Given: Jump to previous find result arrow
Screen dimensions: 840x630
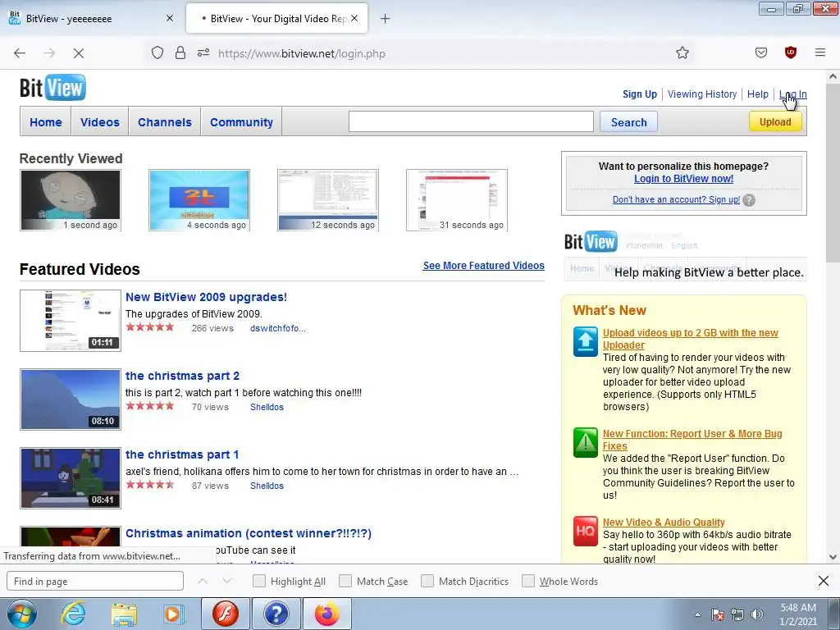Looking at the screenshot, I should [x=203, y=581].
